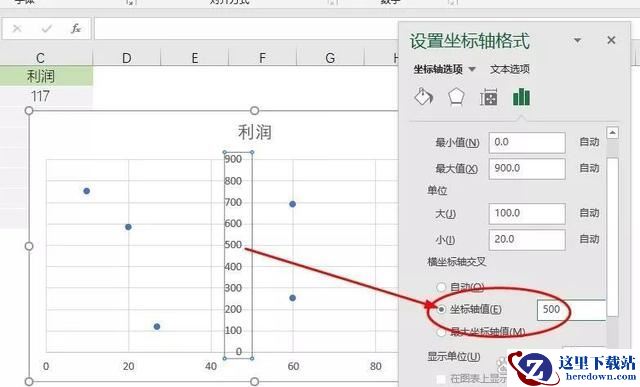
Task: Open the Fill & Line paint bucket icon
Action: (x=424, y=97)
